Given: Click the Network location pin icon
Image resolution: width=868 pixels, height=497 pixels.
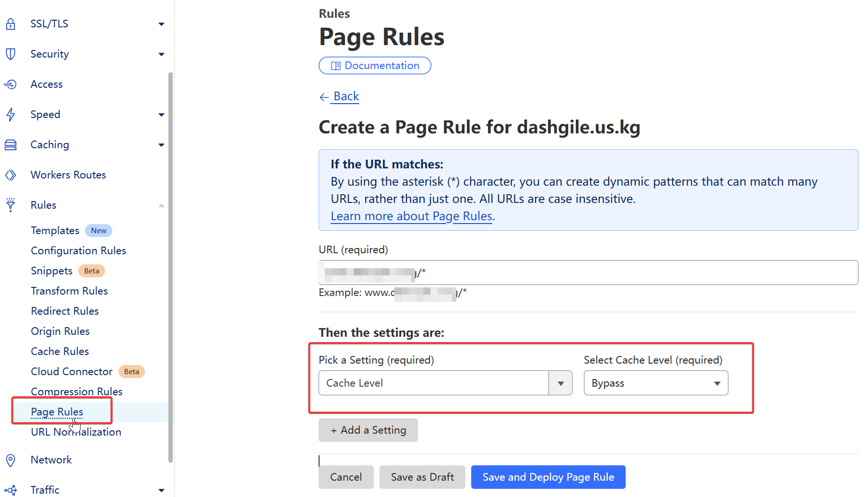Looking at the screenshot, I should pyautogui.click(x=11, y=460).
